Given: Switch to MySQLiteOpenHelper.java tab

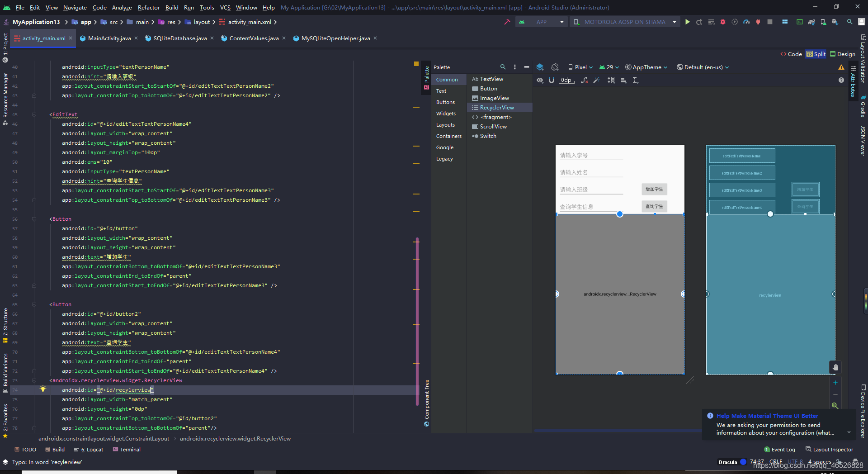Looking at the screenshot, I should [x=335, y=38].
